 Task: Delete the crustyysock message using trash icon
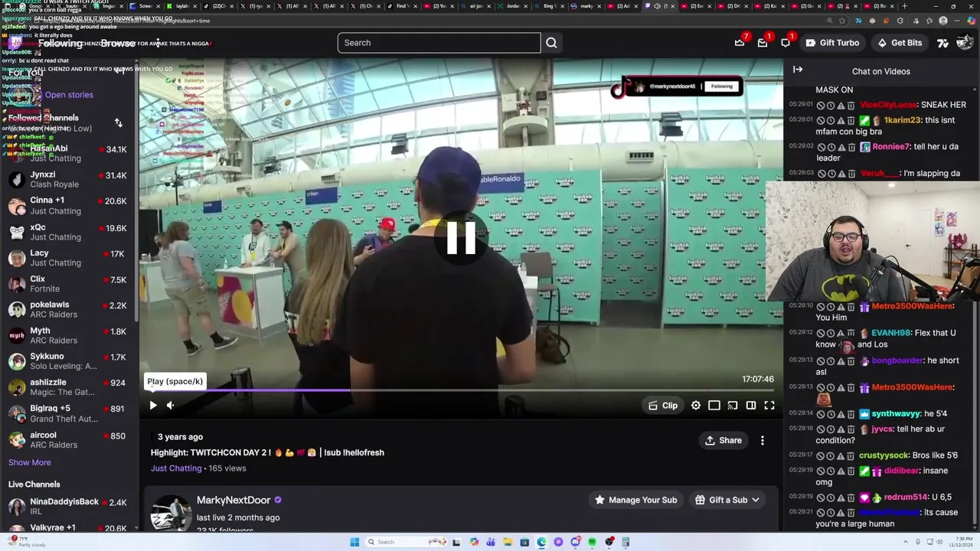click(x=851, y=455)
